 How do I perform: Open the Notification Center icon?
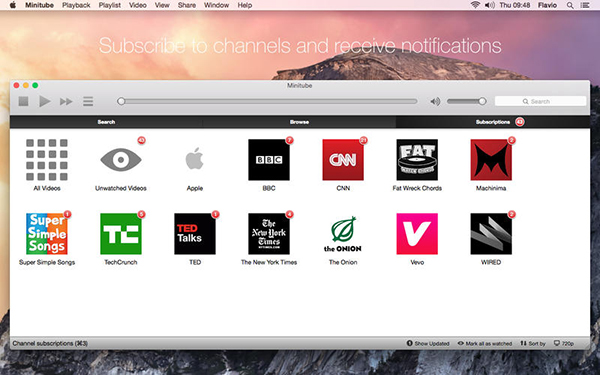tap(585, 5)
